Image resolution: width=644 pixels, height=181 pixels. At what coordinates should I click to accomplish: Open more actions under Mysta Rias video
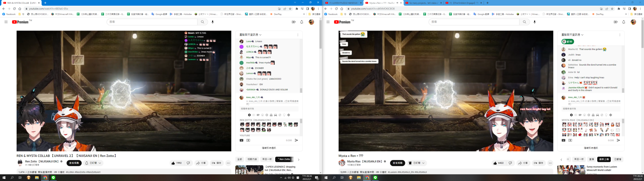pos(550,163)
